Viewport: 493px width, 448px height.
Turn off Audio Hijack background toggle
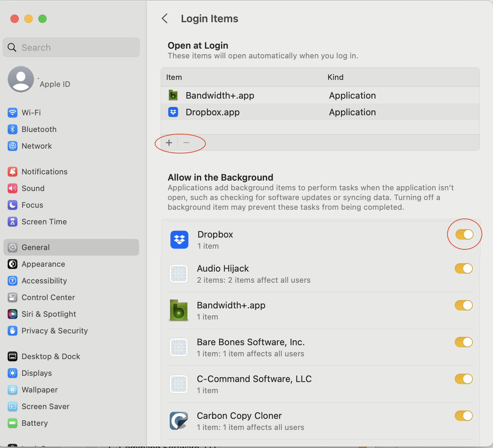coord(464,268)
